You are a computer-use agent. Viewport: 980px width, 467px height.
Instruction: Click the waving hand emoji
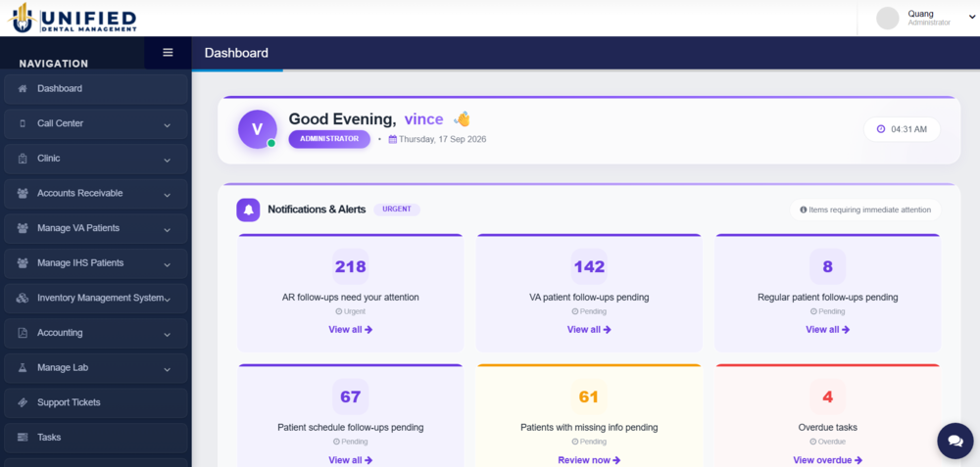tap(462, 118)
